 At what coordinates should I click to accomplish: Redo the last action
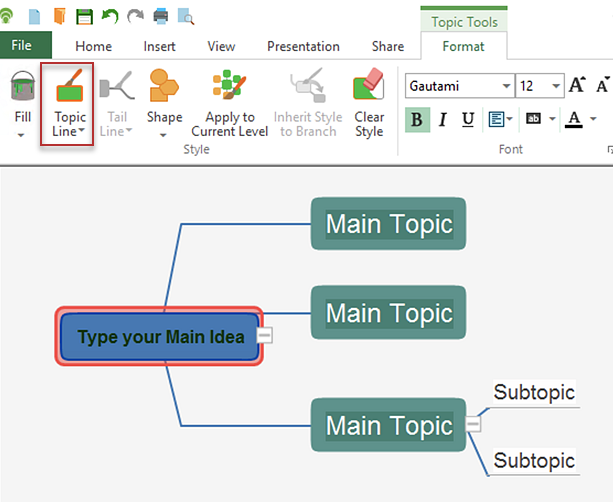tap(135, 16)
